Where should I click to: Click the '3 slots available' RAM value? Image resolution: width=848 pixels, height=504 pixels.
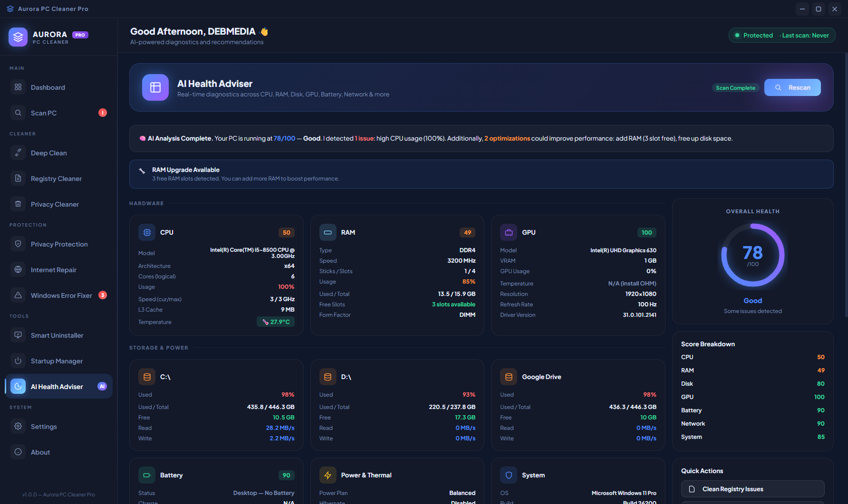pos(453,304)
